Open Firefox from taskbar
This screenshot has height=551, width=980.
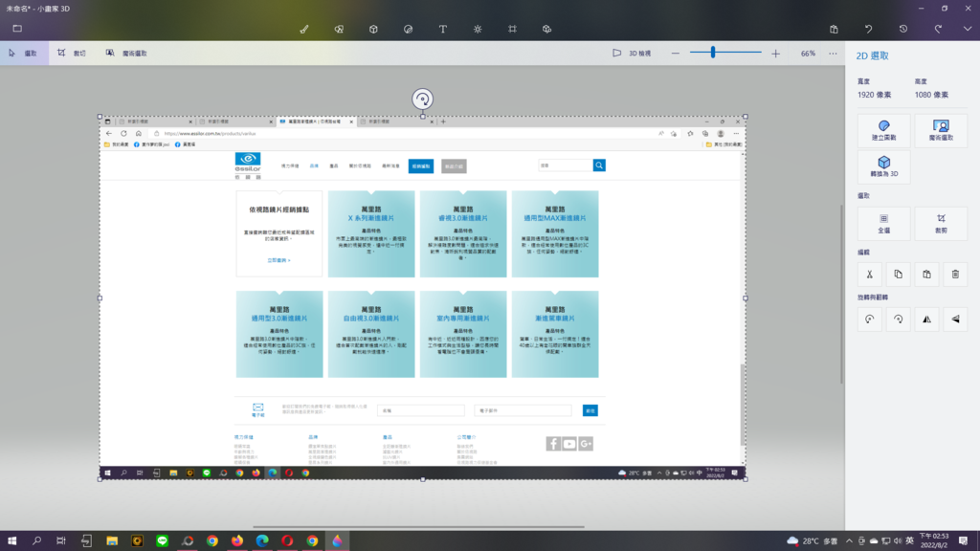[x=237, y=541]
